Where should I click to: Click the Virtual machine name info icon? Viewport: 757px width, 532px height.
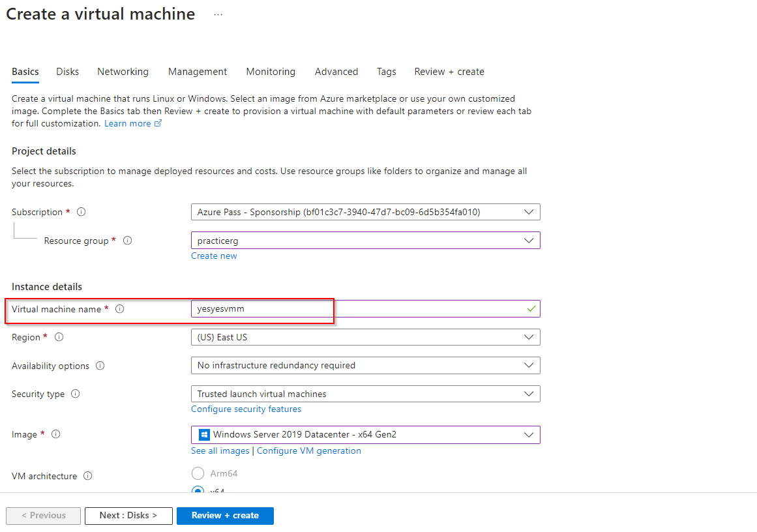pos(120,309)
